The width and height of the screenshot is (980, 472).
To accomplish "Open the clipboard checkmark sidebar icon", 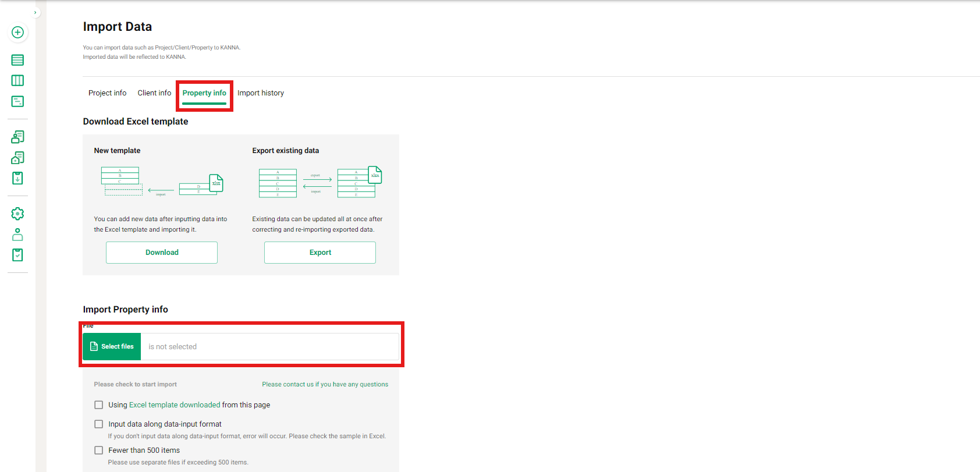I will [x=17, y=255].
